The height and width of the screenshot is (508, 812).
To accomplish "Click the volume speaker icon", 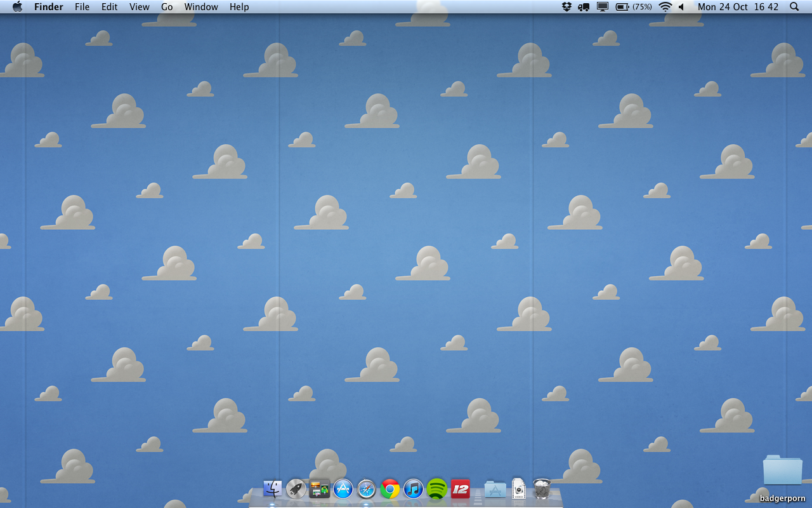I will click(x=682, y=7).
